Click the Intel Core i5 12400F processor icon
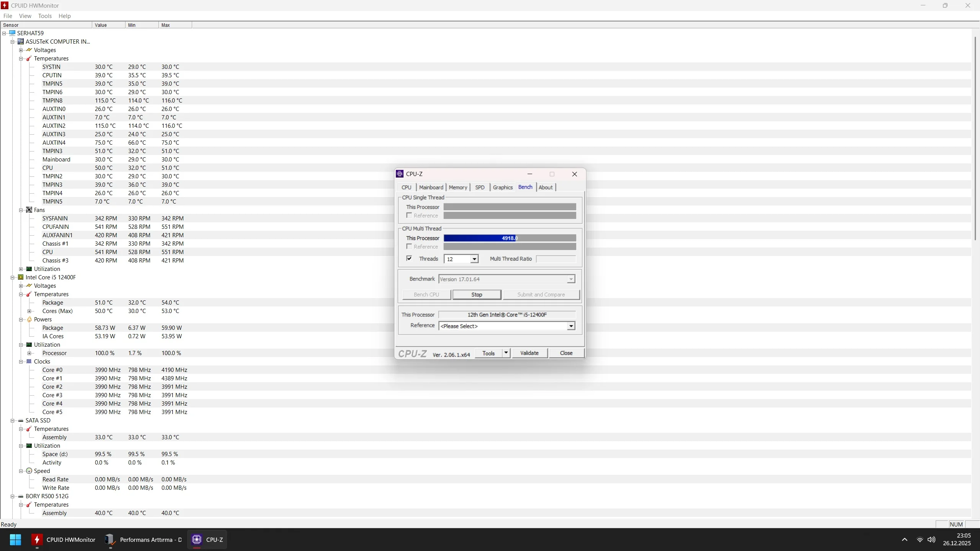The width and height of the screenshot is (980, 551). click(x=21, y=277)
